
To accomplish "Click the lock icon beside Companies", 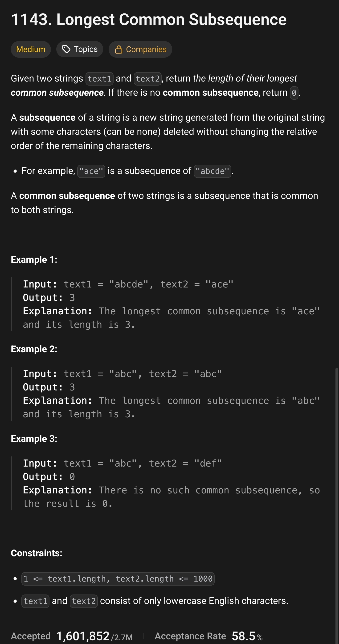I will pyautogui.click(x=118, y=49).
